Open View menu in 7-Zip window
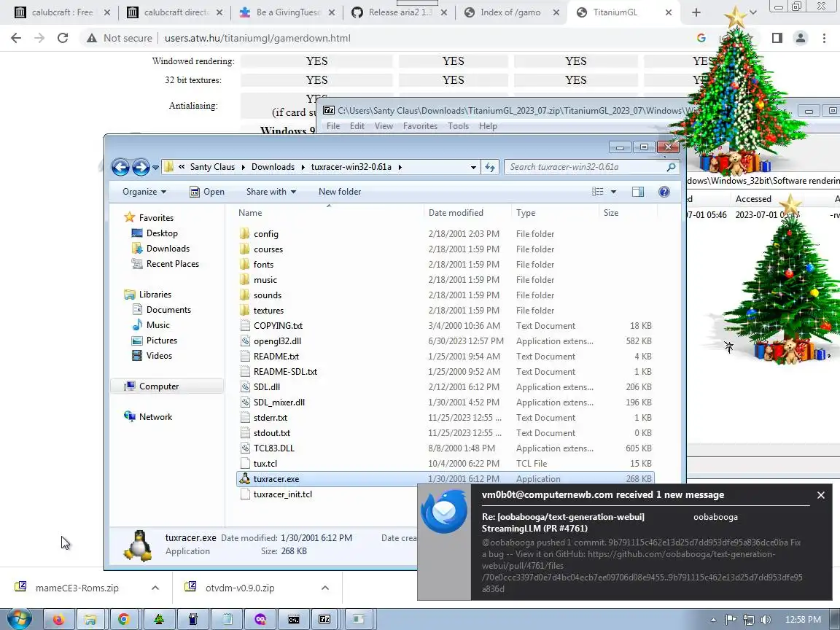The height and width of the screenshot is (630, 840). [384, 126]
